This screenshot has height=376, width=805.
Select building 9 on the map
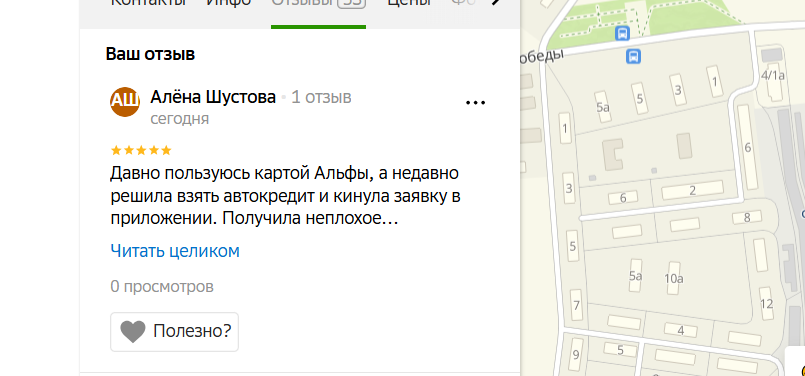(x=576, y=354)
